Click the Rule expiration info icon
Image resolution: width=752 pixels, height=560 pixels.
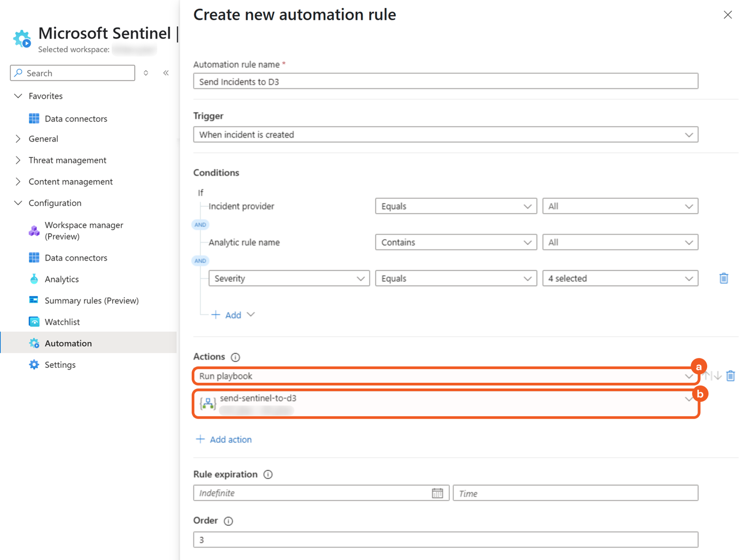point(268,474)
